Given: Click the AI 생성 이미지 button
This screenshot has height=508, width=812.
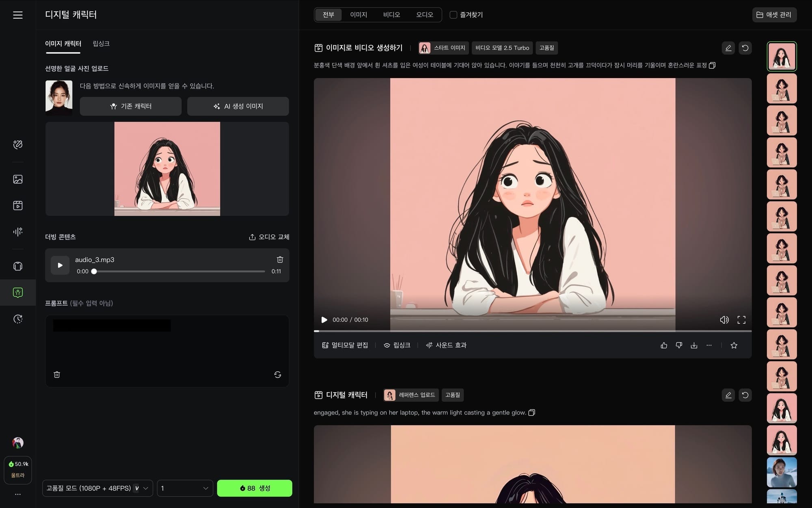Looking at the screenshot, I should [x=238, y=106].
